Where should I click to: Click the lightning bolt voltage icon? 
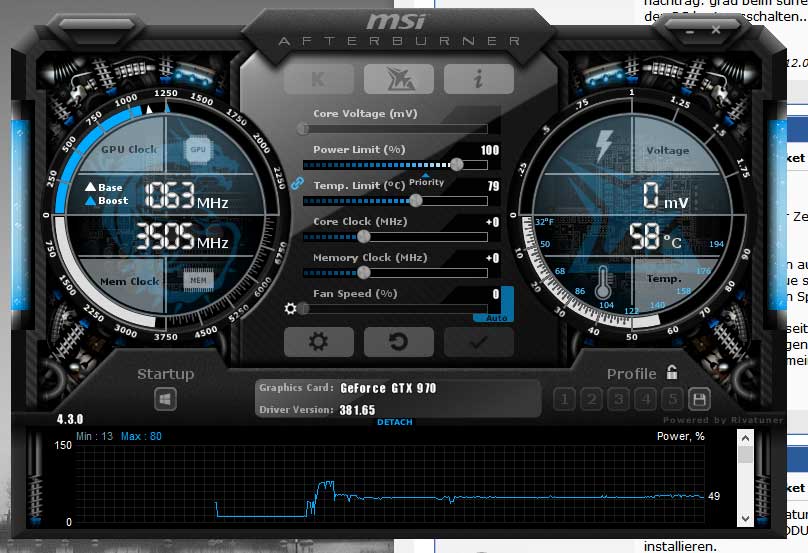pyautogui.click(x=604, y=146)
